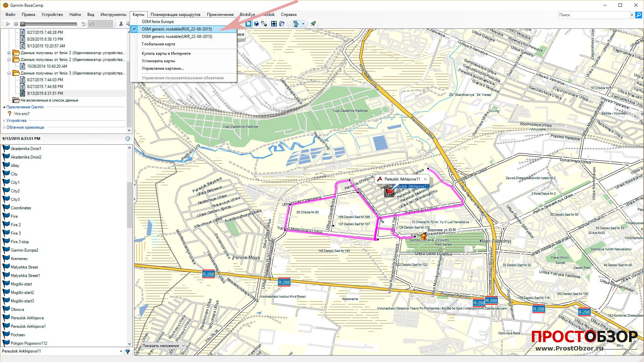Click the search magnifier button
The image size is (644, 362).
pos(638,15)
